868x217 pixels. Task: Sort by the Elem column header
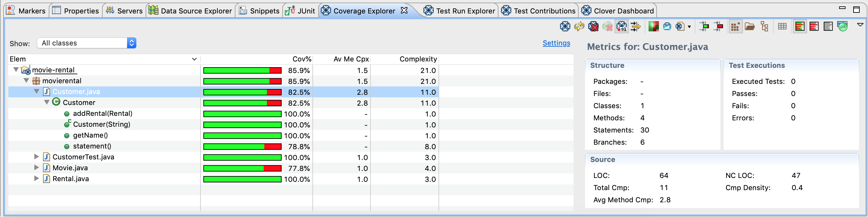104,59
